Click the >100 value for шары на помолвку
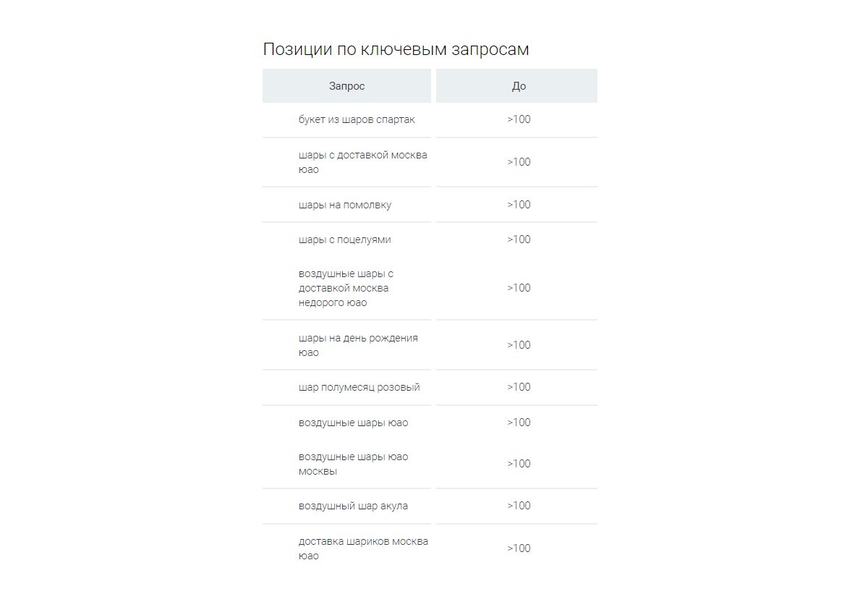This screenshot has width=868, height=615. coord(519,205)
